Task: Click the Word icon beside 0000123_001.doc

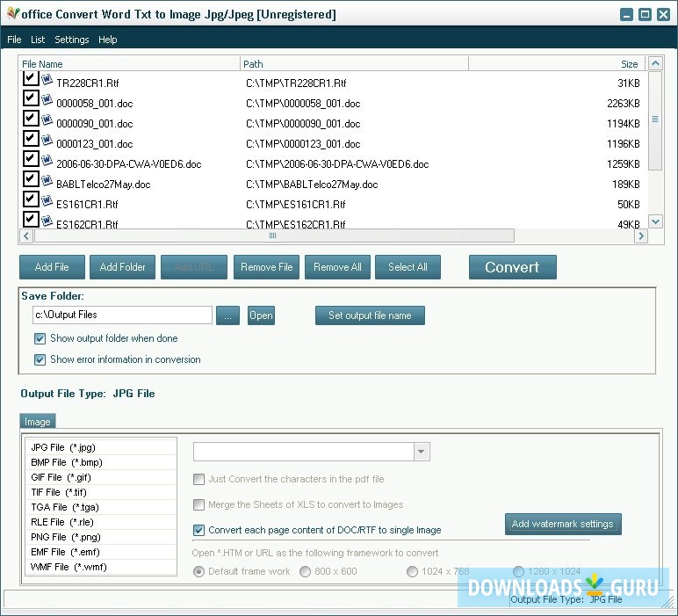Action: (47, 141)
